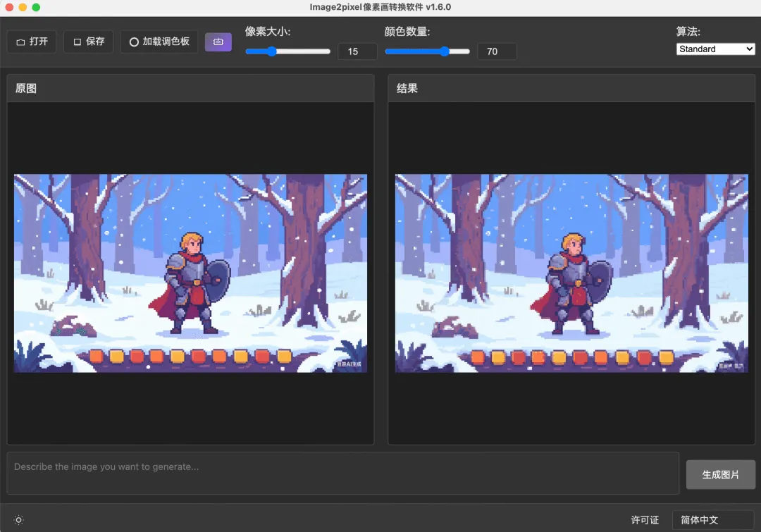Click the 生成图片 generate image button
The height and width of the screenshot is (532, 761).
point(720,474)
